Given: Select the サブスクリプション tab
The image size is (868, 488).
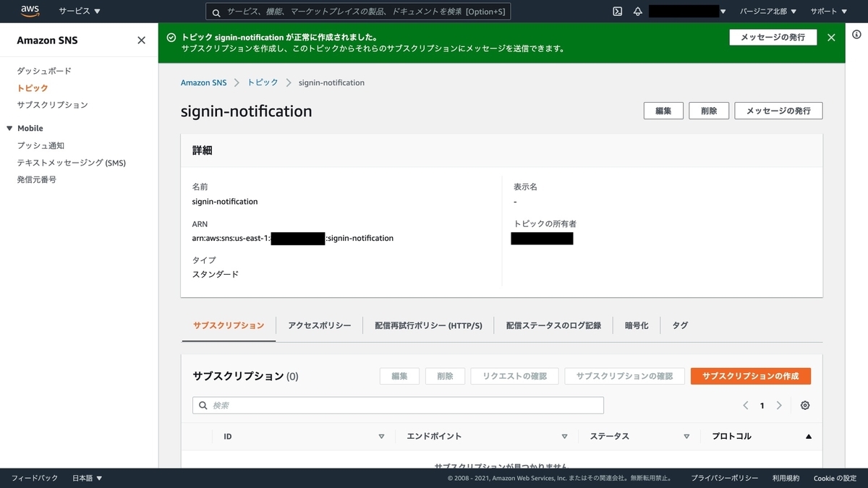Looking at the screenshot, I should tap(229, 325).
